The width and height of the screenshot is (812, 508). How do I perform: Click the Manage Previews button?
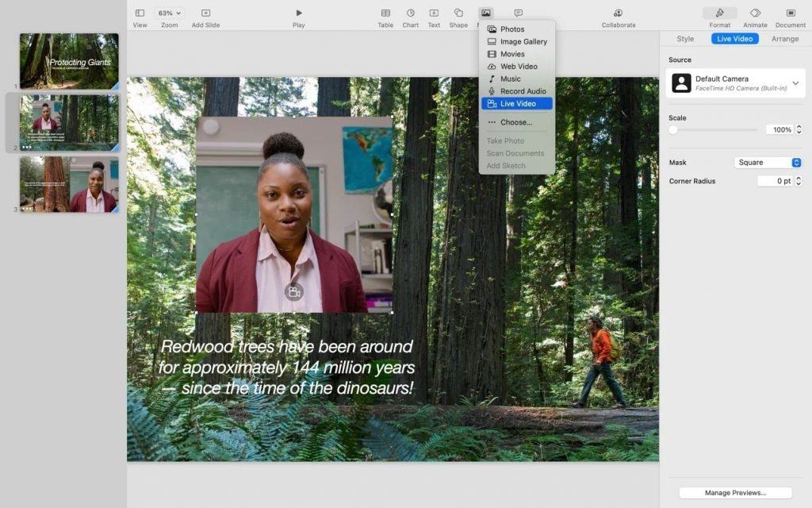coord(735,493)
